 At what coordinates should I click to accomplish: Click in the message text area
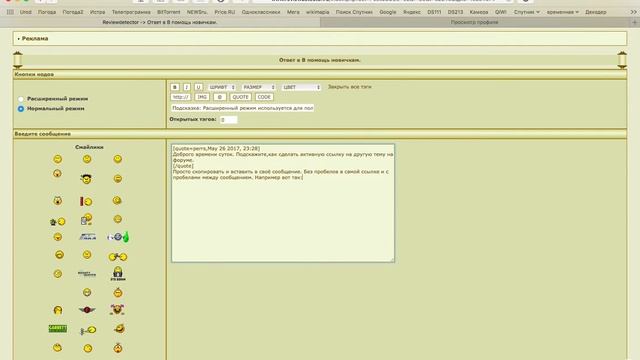pos(283,203)
